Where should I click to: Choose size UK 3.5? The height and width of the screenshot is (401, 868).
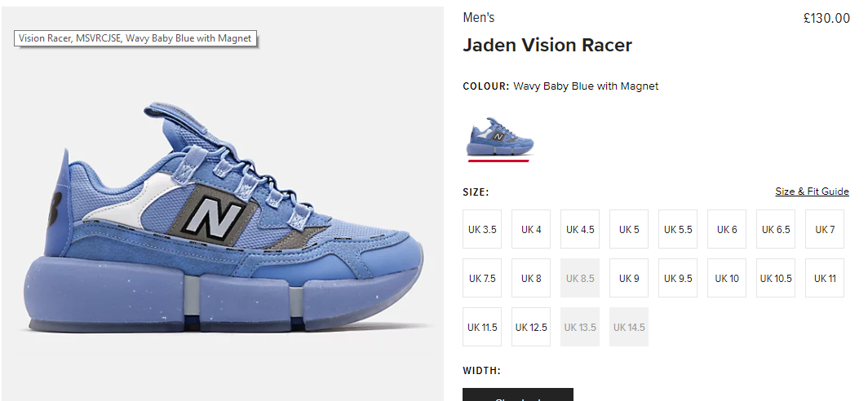pos(482,229)
